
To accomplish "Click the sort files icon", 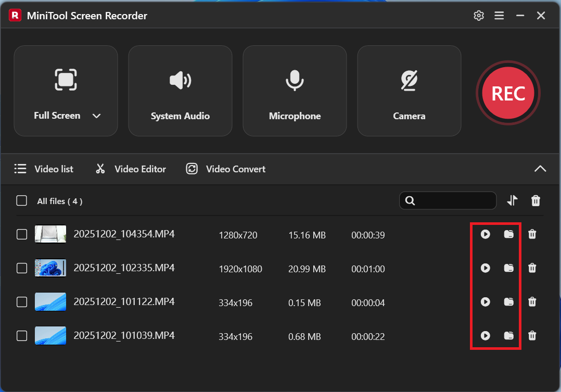I will tap(512, 200).
